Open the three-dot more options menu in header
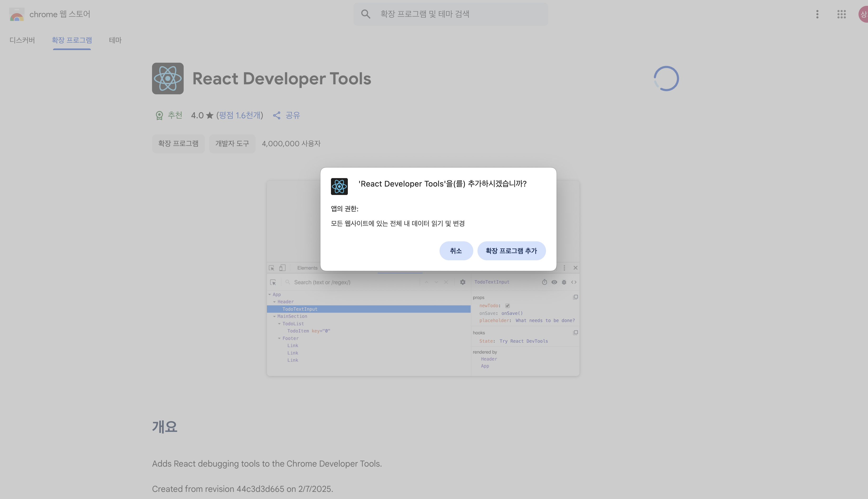The width and height of the screenshot is (868, 499). pyautogui.click(x=817, y=14)
